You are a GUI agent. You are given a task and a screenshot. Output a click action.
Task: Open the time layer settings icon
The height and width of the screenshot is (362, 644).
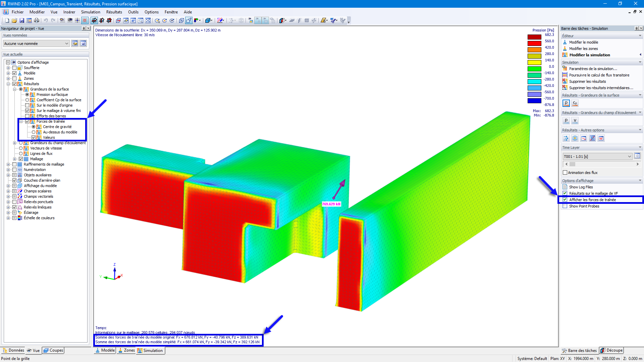click(637, 156)
